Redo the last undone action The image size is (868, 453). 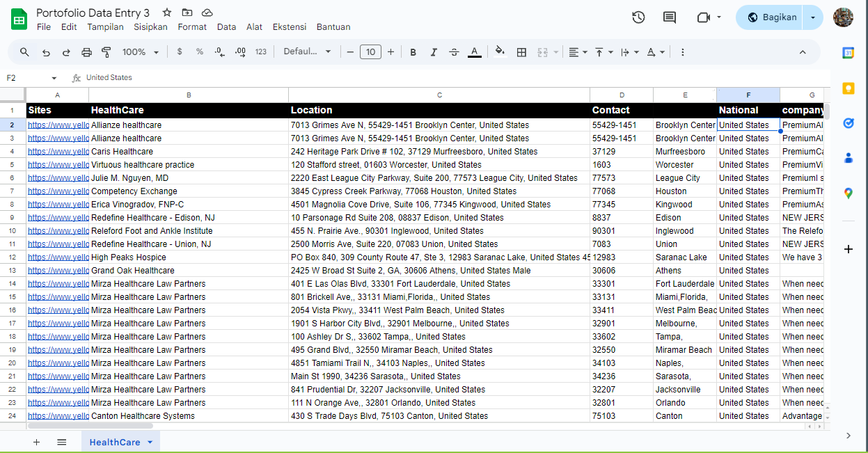tap(66, 52)
